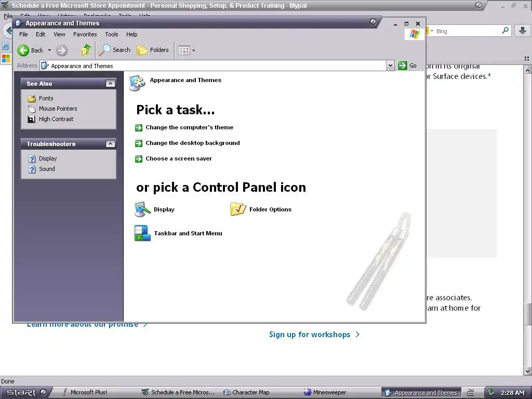Open the File menu in Appearance window
The image size is (532, 399).
click(x=23, y=34)
